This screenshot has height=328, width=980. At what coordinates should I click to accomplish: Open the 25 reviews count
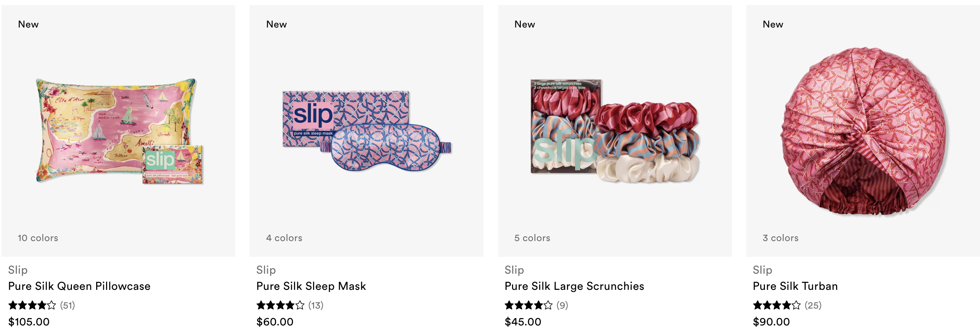813,305
